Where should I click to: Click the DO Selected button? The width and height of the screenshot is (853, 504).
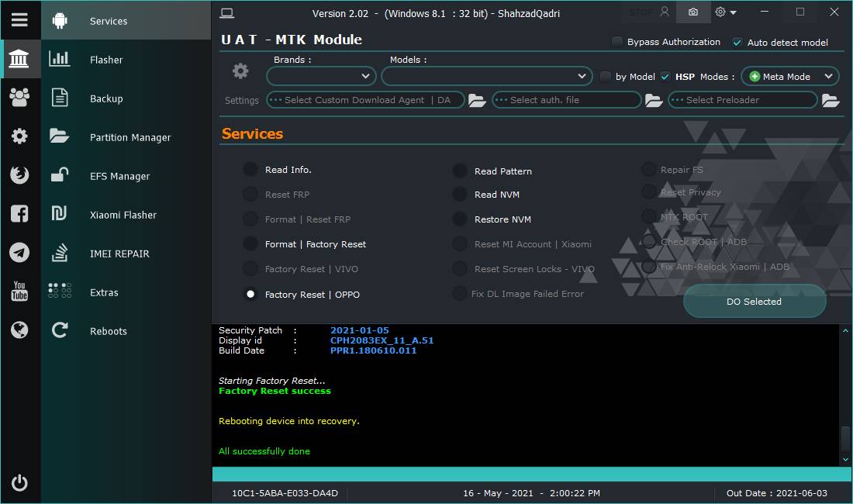click(x=755, y=301)
